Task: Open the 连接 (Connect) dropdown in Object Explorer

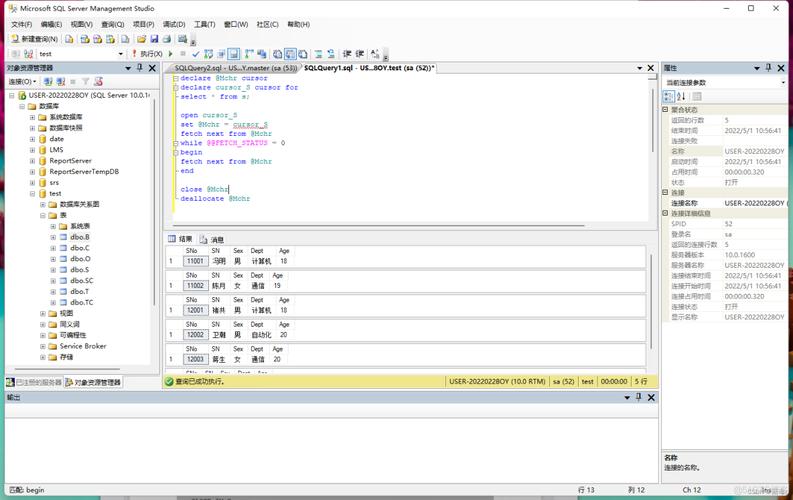Action: point(22,81)
